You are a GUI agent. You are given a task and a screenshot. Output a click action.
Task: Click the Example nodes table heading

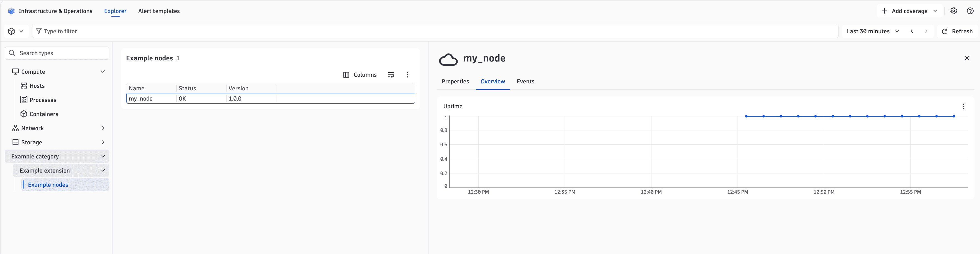[150, 58]
